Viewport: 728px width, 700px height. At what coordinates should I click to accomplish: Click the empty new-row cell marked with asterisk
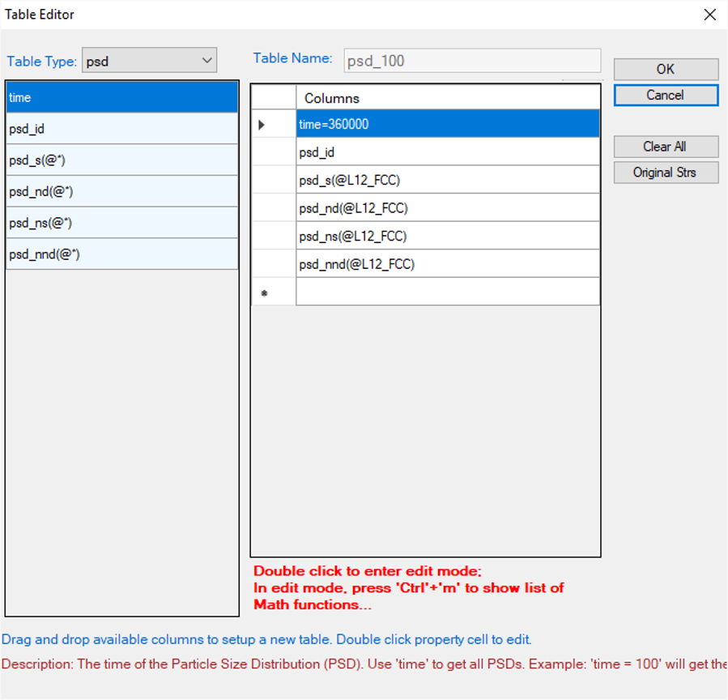[x=447, y=292]
